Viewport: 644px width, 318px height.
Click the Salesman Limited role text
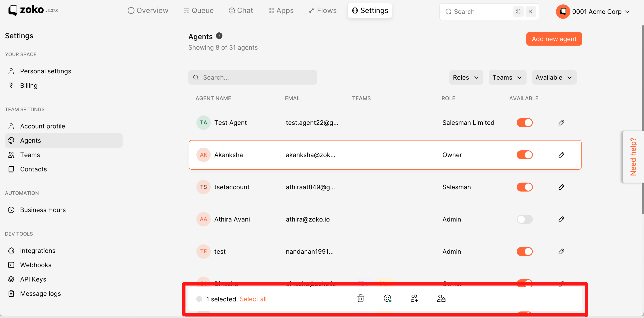click(468, 123)
